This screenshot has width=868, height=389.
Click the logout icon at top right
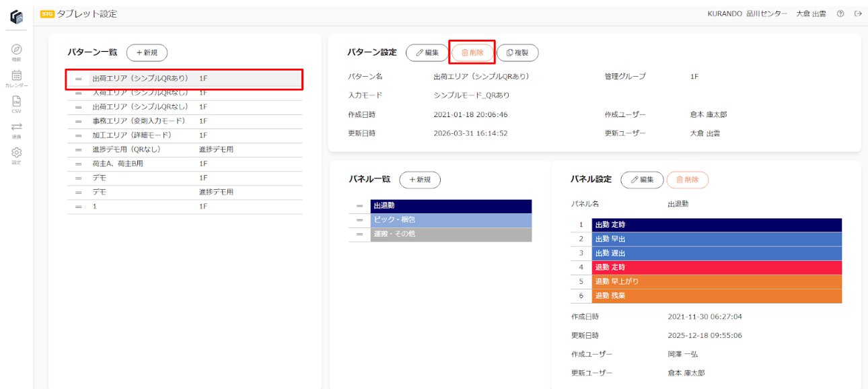858,13
